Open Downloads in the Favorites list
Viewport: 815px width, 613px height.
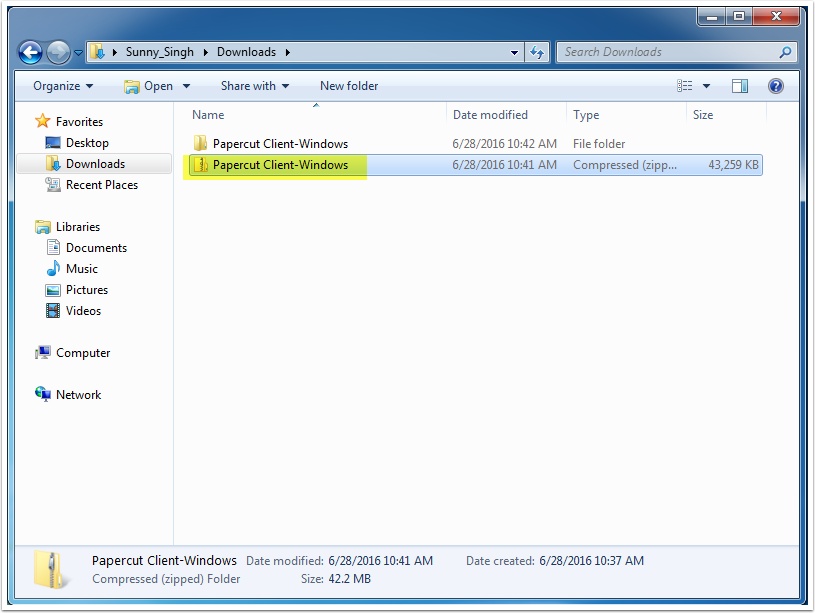(x=95, y=164)
